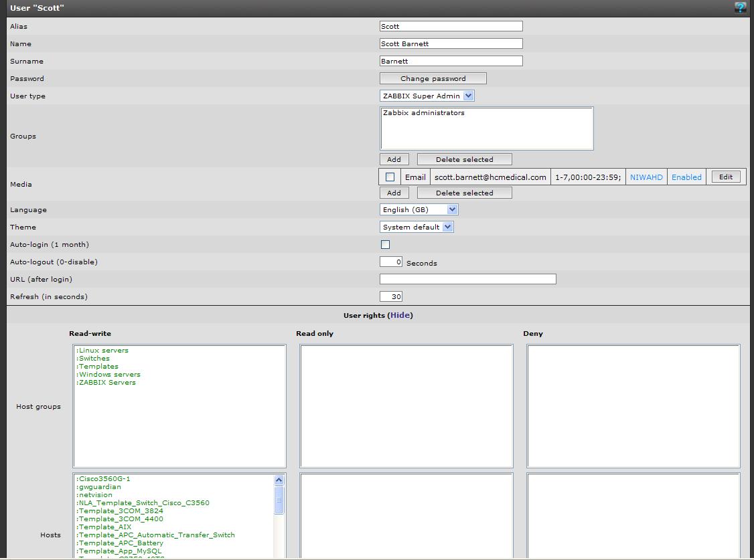Edit the Email media entry
The width and height of the screenshot is (754, 560).
[726, 177]
